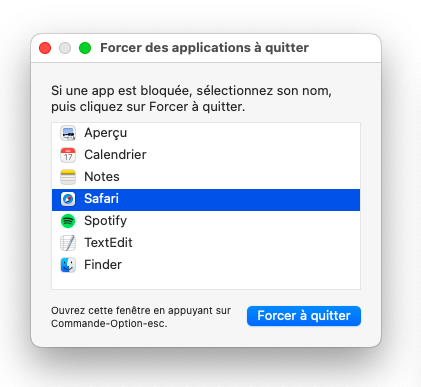Choose the Notes label in the list
The height and width of the screenshot is (387, 421).
click(x=102, y=177)
